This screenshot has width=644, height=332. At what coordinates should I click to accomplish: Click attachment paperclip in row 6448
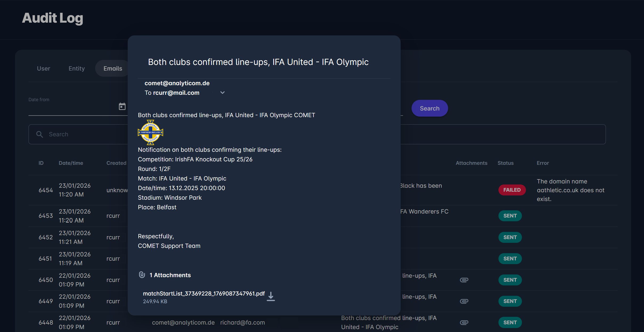[464, 322]
